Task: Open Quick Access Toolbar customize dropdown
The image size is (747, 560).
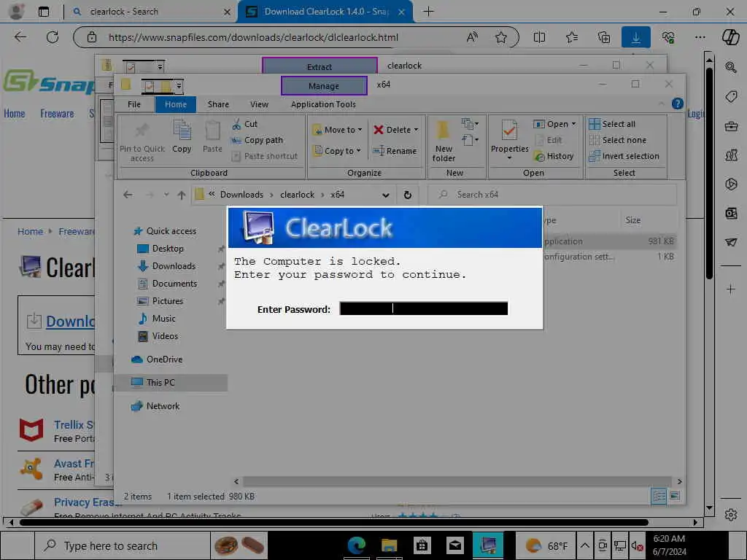Action: tap(179, 86)
